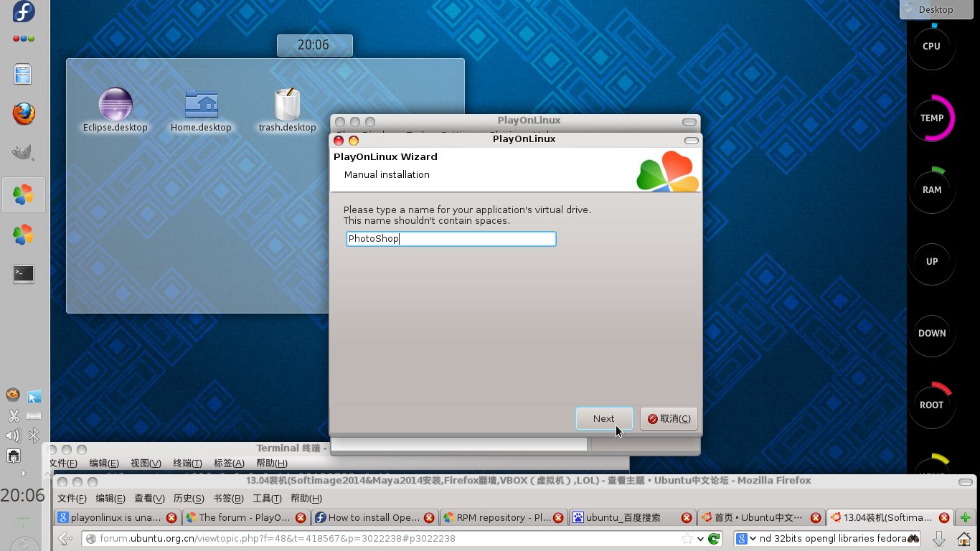
Task: Switch to 'The forum - PlayO...' tab
Action: point(246,517)
